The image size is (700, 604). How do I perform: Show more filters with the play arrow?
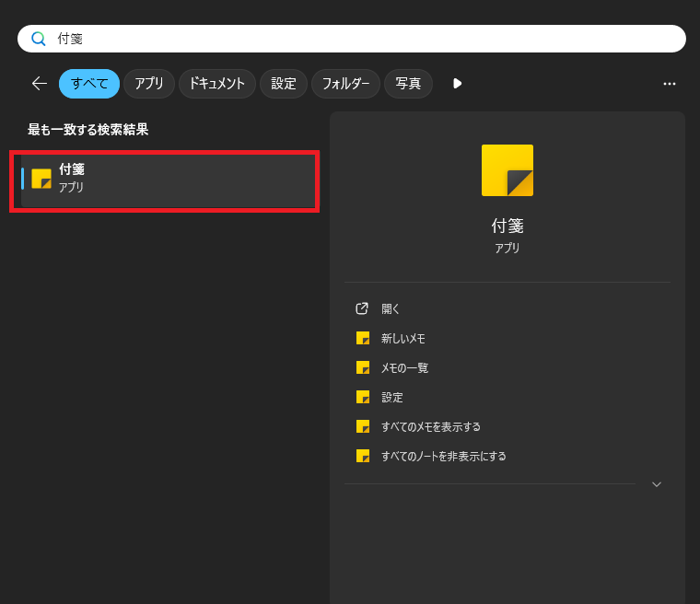[457, 84]
